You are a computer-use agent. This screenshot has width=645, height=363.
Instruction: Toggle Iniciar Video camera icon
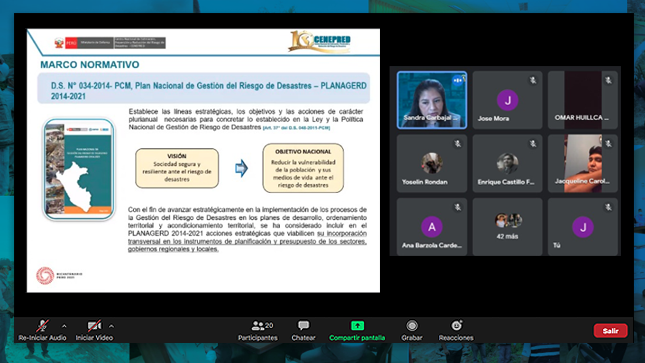pos(94,326)
